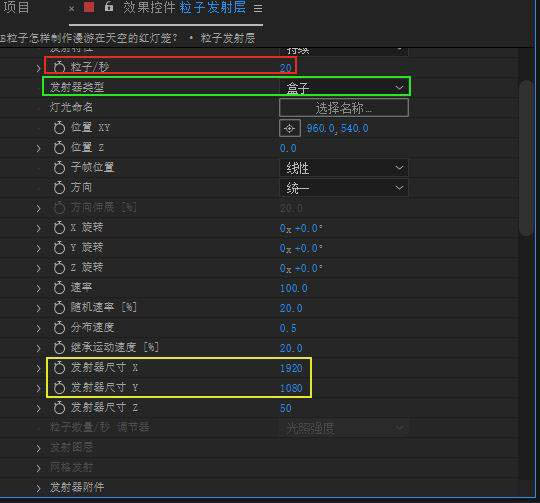540x503 pixels.
Task: Toggle stopwatch for 粒子/秒
Action: pos(59,67)
